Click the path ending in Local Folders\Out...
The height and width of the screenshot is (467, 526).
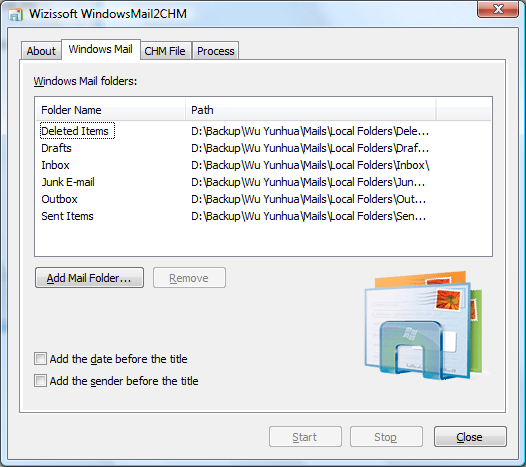pos(309,199)
